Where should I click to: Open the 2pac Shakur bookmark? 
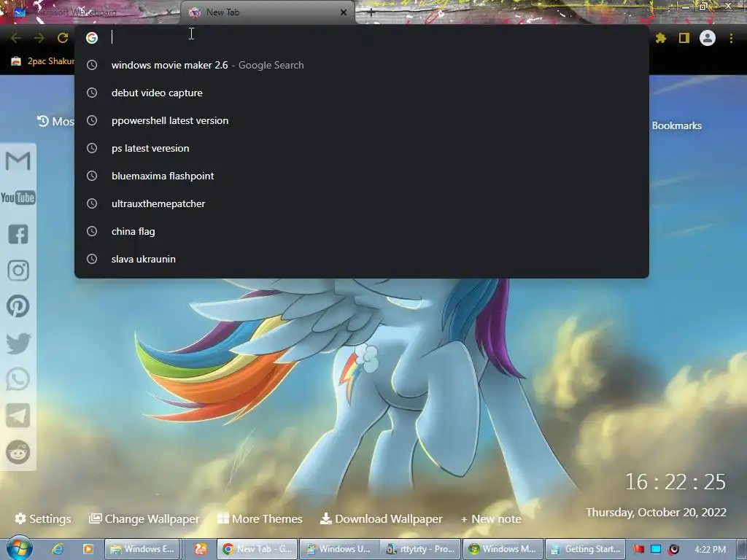tap(44, 61)
